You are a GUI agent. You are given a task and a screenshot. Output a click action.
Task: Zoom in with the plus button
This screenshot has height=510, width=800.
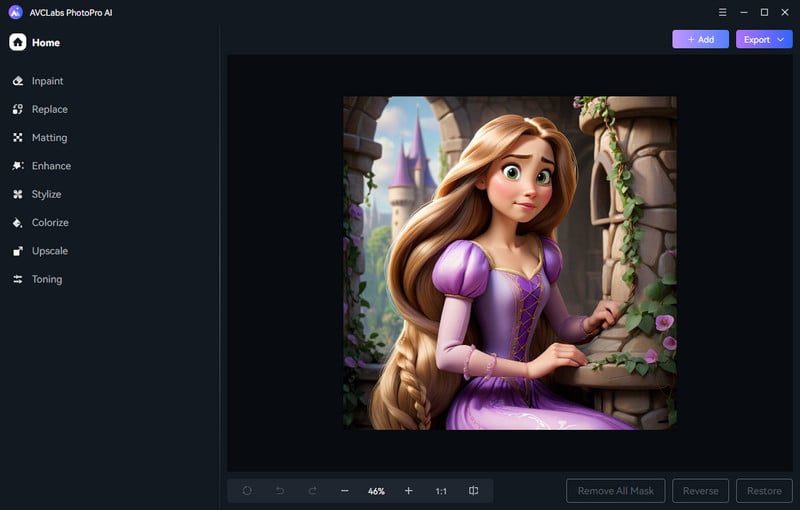(409, 491)
